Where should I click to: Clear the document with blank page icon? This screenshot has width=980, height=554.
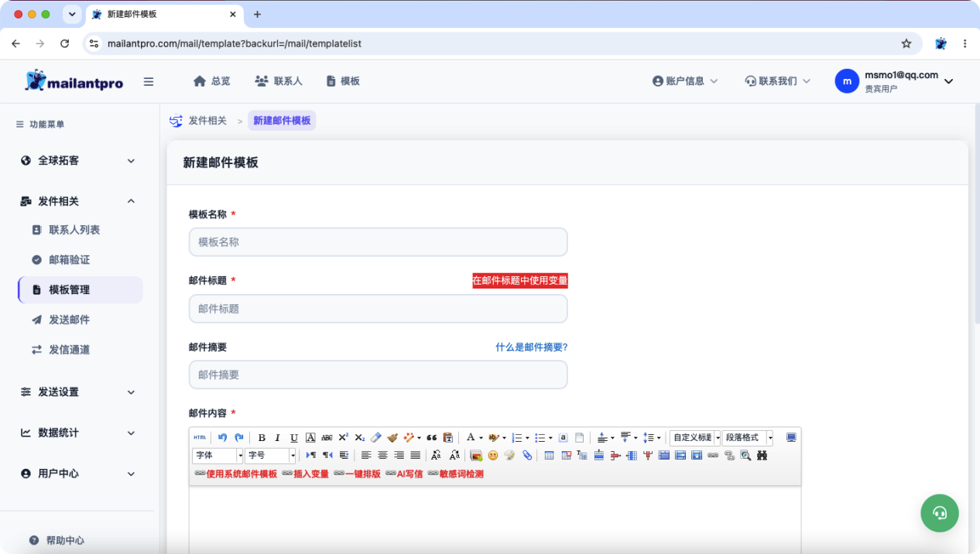(x=579, y=437)
